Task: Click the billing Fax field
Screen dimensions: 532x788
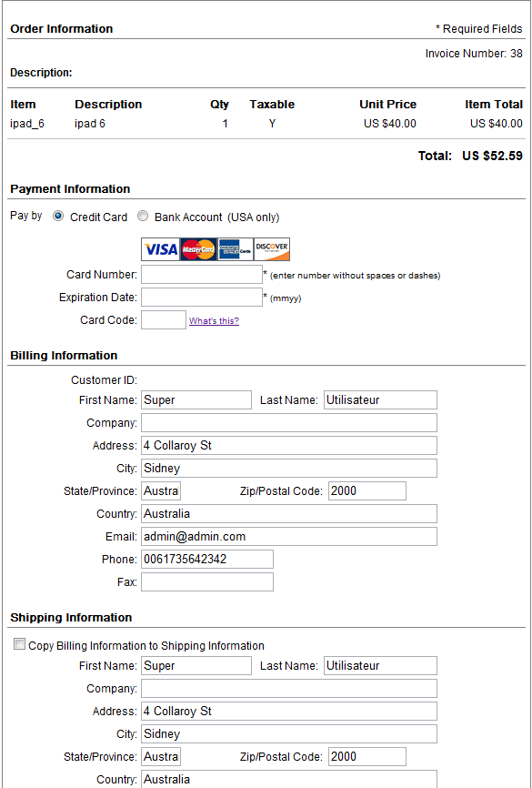Action: point(207,582)
